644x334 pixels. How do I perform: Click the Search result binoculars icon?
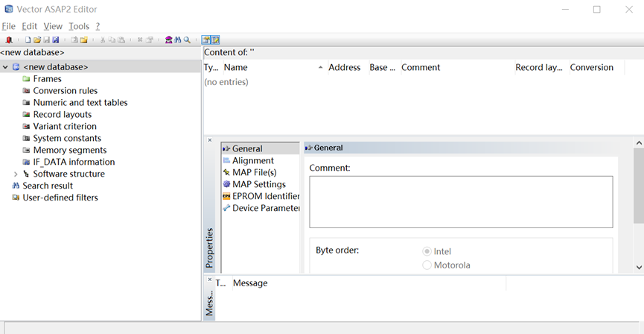pyautogui.click(x=16, y=186)
